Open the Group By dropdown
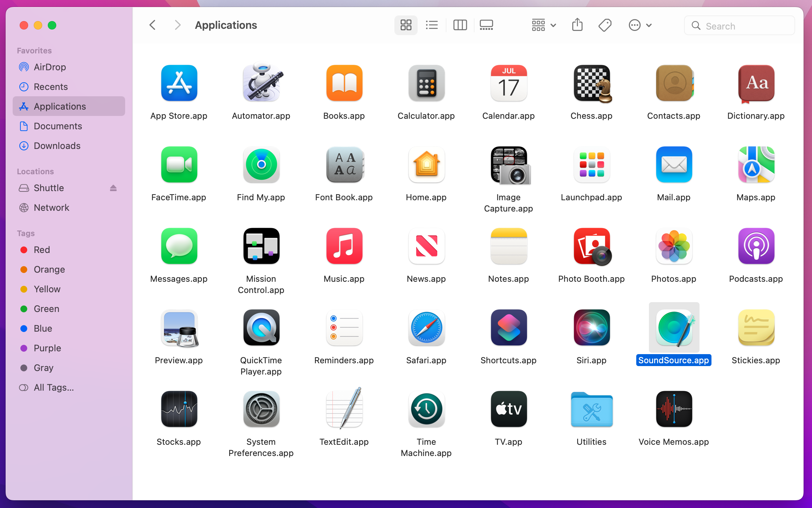Screen dimensions: 812x508 543,25
